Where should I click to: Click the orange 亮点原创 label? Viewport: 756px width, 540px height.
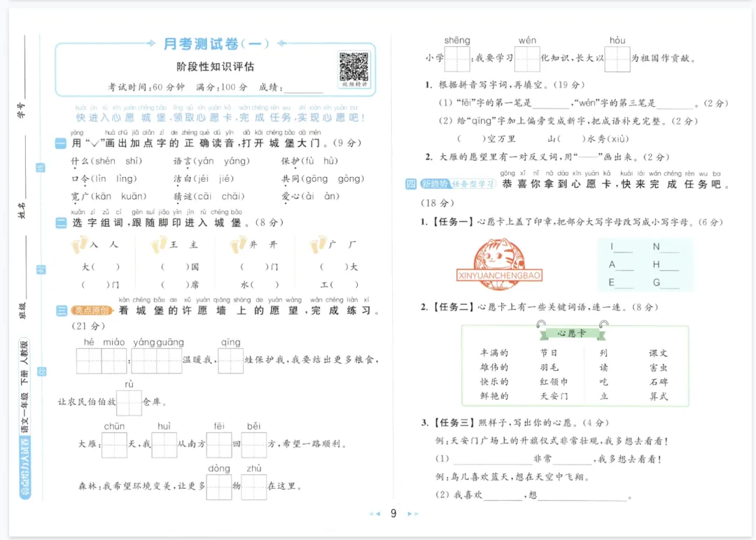pos(92,311)
